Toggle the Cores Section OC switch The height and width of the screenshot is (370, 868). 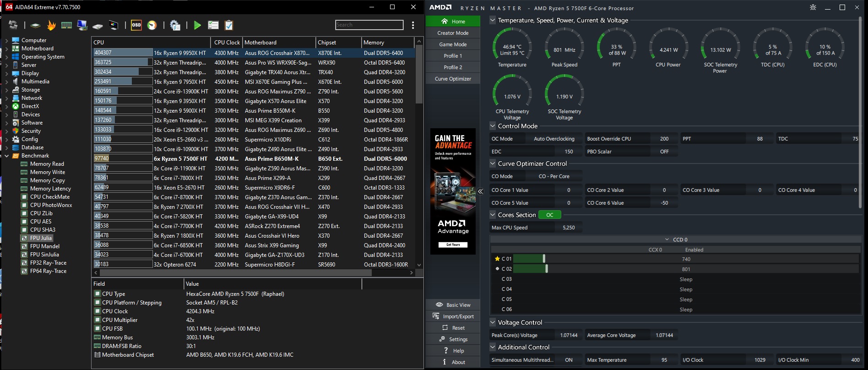pyautogui.click(x=550, y=215)
